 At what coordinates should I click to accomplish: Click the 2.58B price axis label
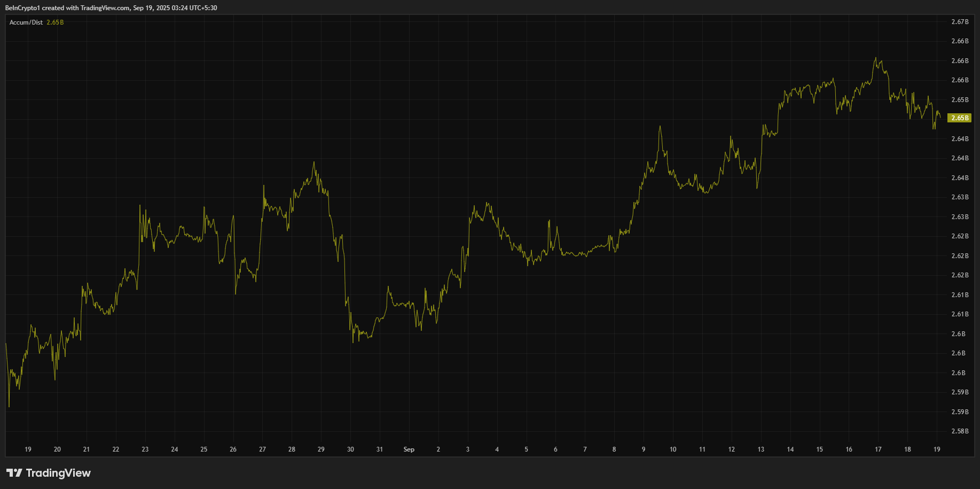click(x=960, y=431)
